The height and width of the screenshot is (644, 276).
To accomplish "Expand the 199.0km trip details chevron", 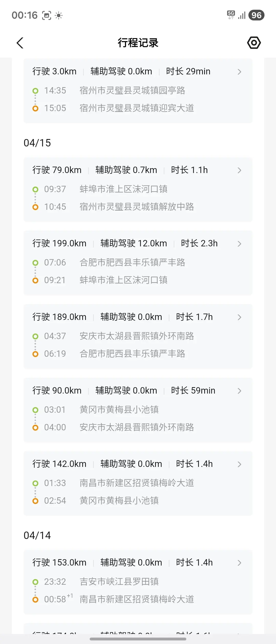I will click(239, 244).
